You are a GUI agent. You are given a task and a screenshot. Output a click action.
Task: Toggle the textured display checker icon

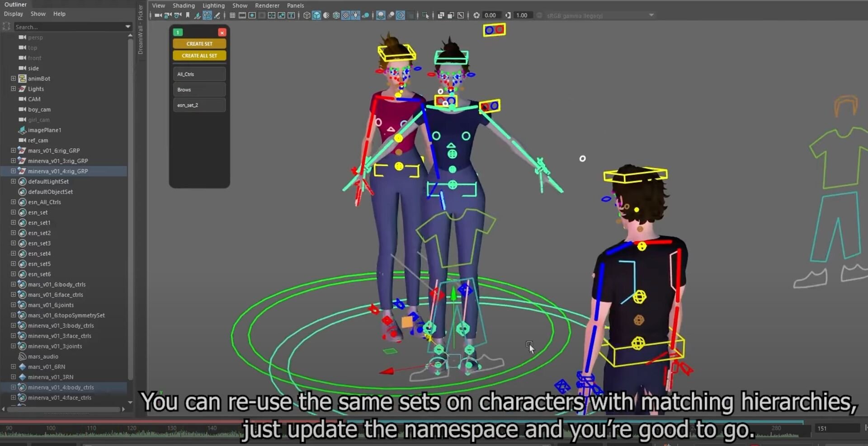[x=346, y=15]
